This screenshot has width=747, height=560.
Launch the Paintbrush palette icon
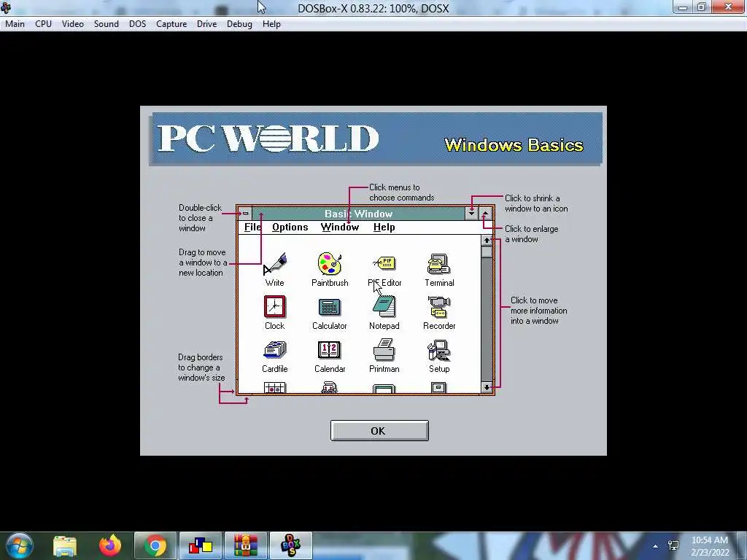point(330,264)
